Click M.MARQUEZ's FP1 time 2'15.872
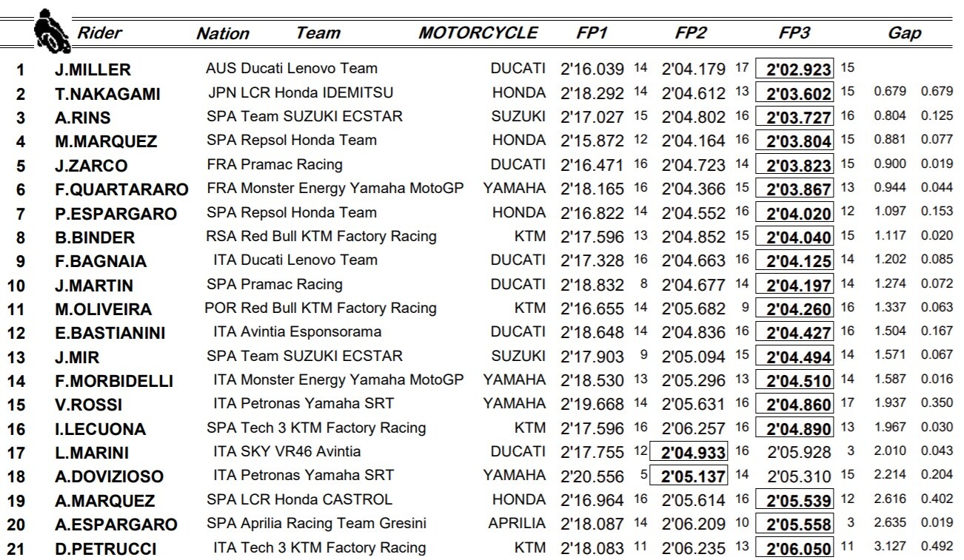The width and height of the screenshot is (964, 560). point(592,141)
